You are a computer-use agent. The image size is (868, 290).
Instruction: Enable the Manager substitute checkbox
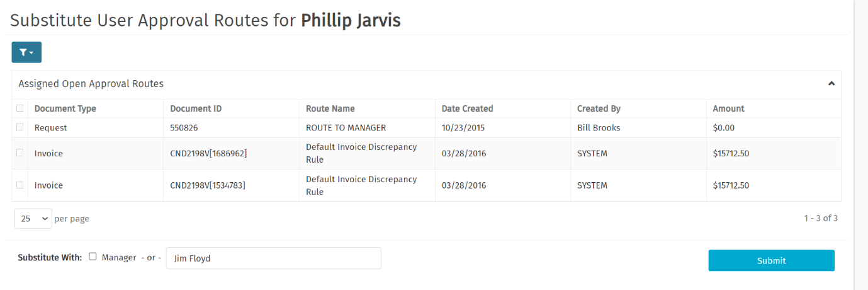click(x=93, y=257)
